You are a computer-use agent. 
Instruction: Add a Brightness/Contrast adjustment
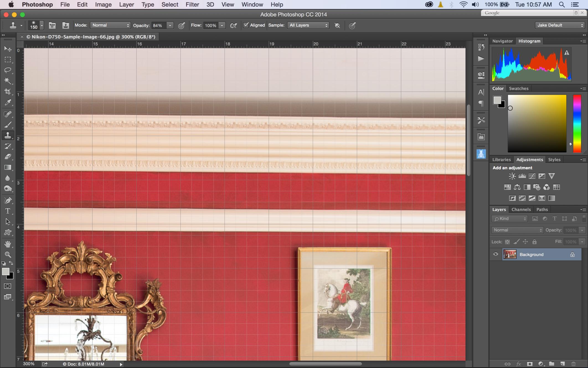(x=512, y=176)
